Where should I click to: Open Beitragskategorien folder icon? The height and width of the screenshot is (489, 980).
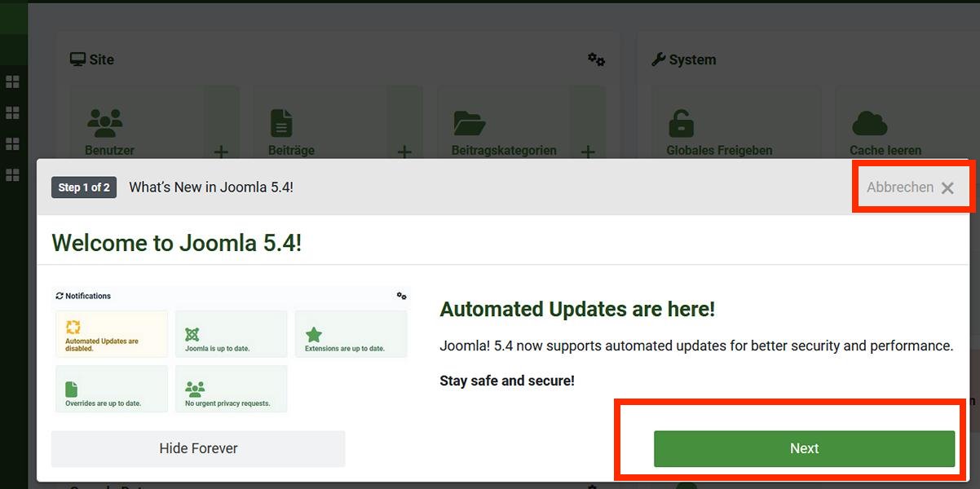(x=469, y=121)
